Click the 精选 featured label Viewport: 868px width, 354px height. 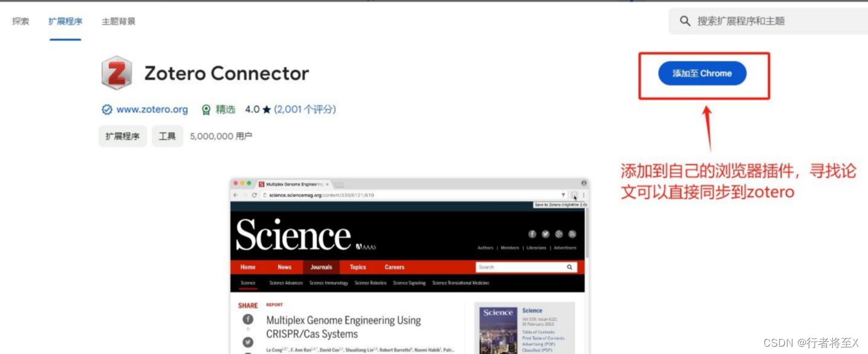pyautogui.click(x=225, y=110)
